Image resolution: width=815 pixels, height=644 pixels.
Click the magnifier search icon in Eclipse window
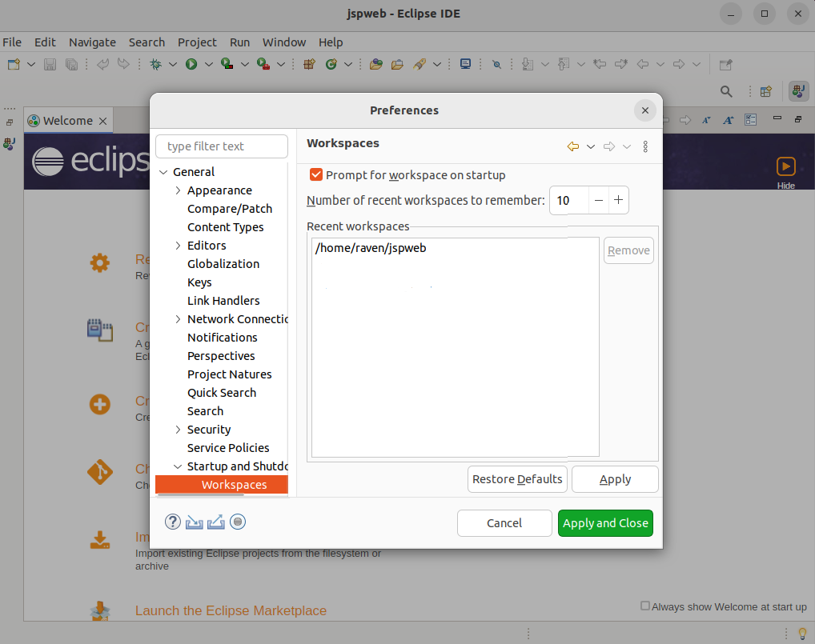pyautogui.click(x=726, y=92)
